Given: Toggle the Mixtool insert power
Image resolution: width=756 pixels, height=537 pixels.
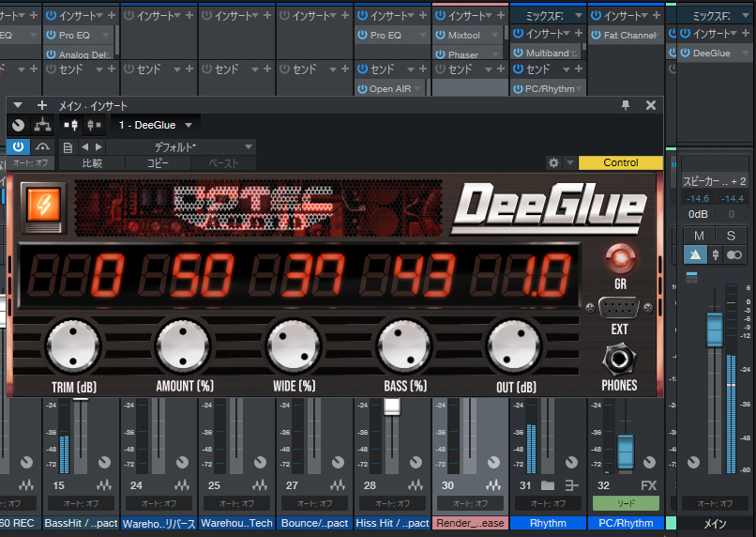Looking at the screenshot, I should pyautogui.click(x=440, y=35).
